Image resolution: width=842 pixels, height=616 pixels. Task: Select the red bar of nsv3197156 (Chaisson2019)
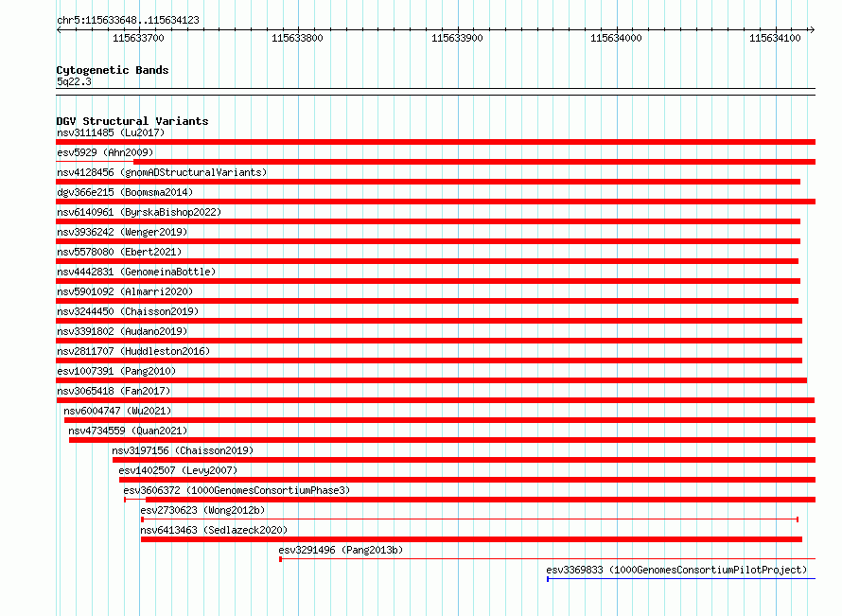(x=464, y=460)
